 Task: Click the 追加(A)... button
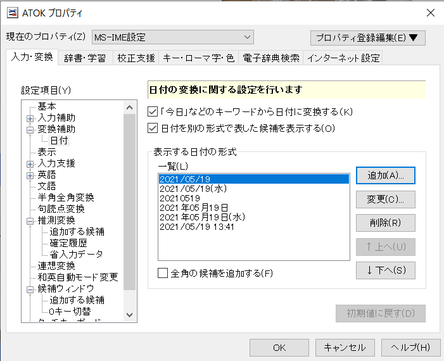pyautogui.click(x=385, y=175)
